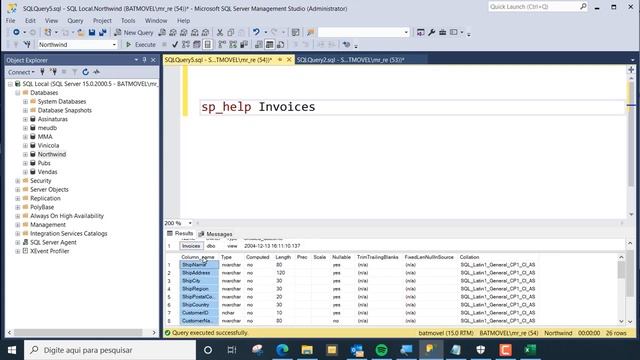Open the Window menu
This screenshot has height=360, width=640.
[x=156, y=20]
